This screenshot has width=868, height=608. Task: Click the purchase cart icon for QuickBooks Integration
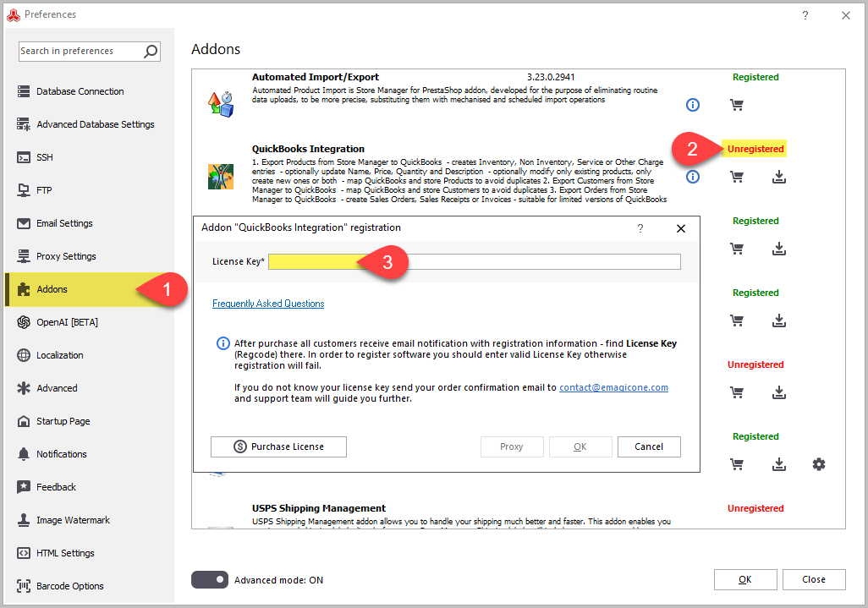pos(737,177)
